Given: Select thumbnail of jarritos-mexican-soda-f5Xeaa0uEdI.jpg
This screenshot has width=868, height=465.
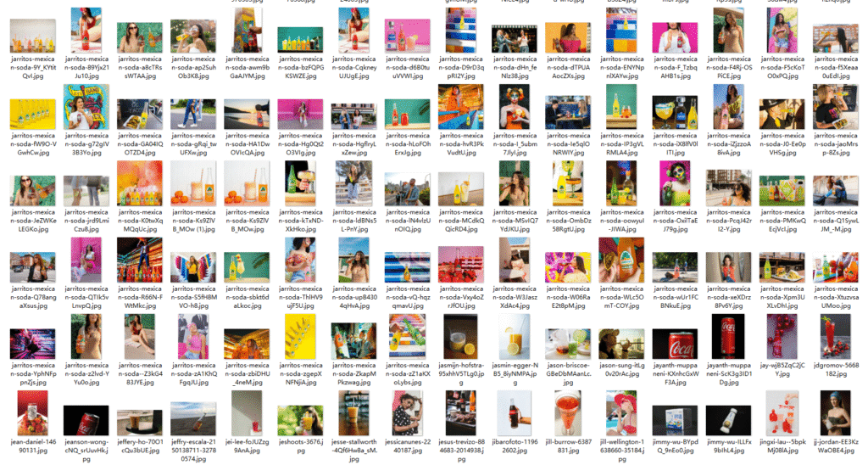Looking at the screenshot, I should 836,39.
